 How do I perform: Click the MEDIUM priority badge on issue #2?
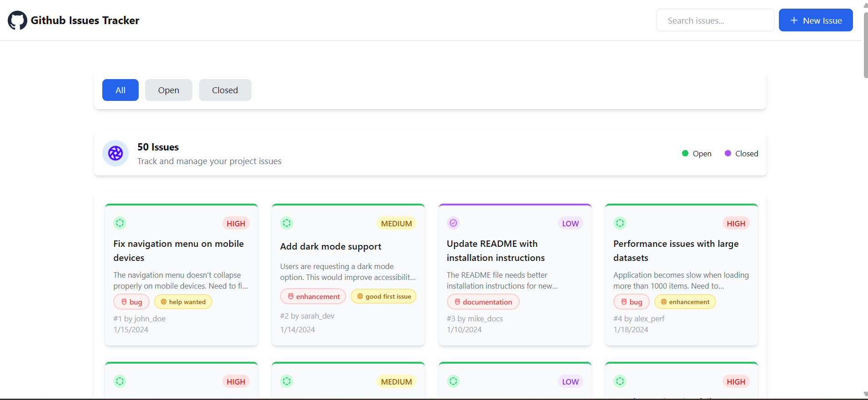pos(396,223)
